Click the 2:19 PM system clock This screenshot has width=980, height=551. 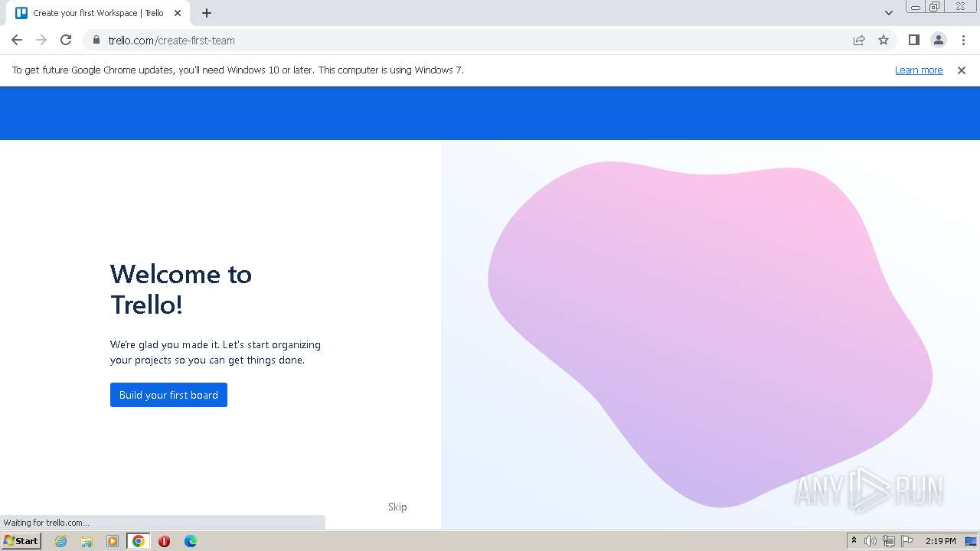941,541
